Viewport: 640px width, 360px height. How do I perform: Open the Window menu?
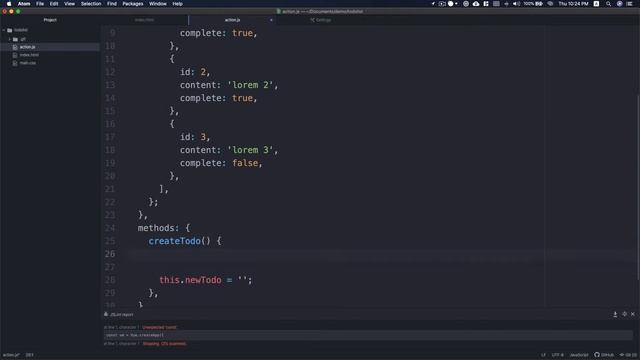(x=158, y=4)
